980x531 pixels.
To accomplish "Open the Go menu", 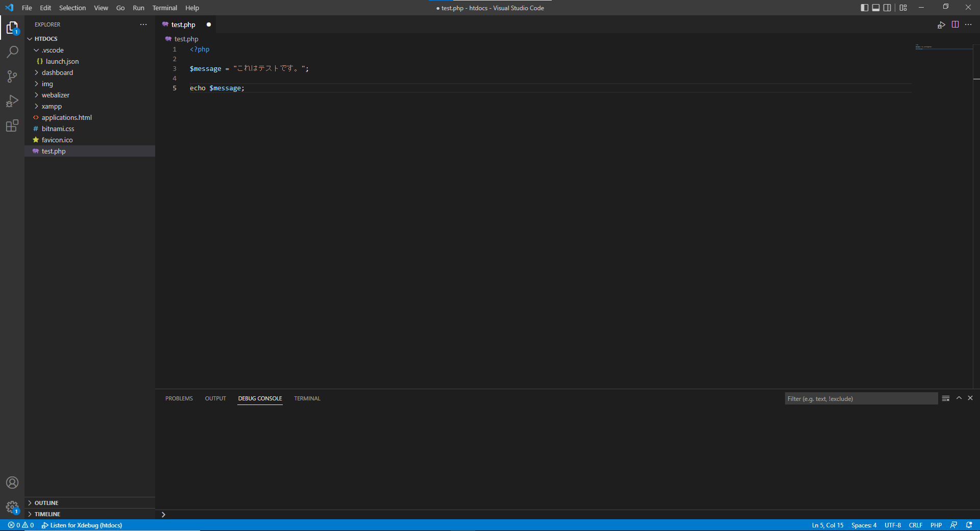I will click(x=120, y=8).
